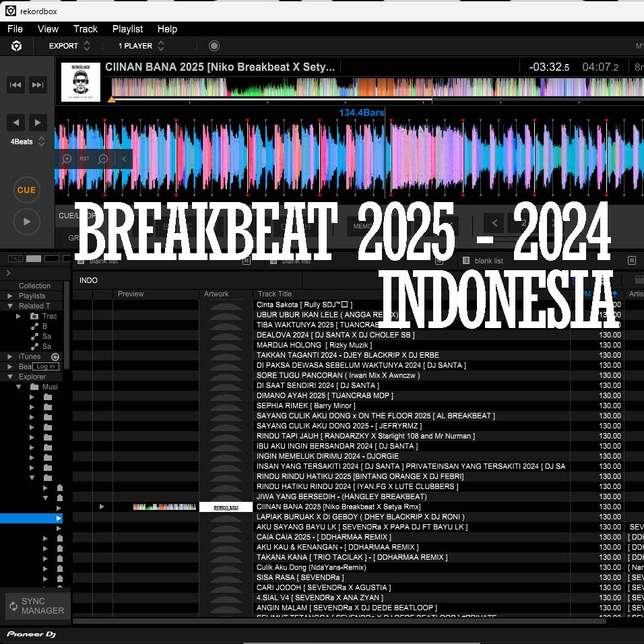Viewport: 644px width, 644px height.
Task: Expand the Bea node beside Log in
Action: (10, 366)
